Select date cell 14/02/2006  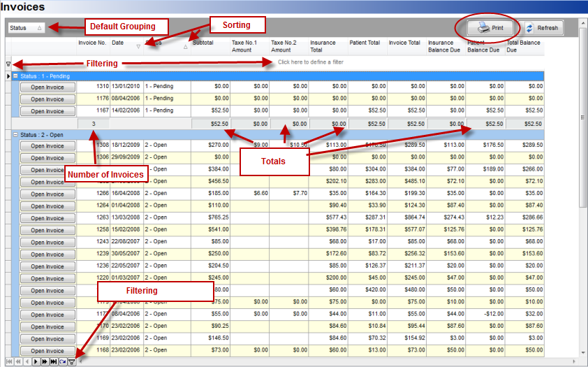[x=126, y=110]
